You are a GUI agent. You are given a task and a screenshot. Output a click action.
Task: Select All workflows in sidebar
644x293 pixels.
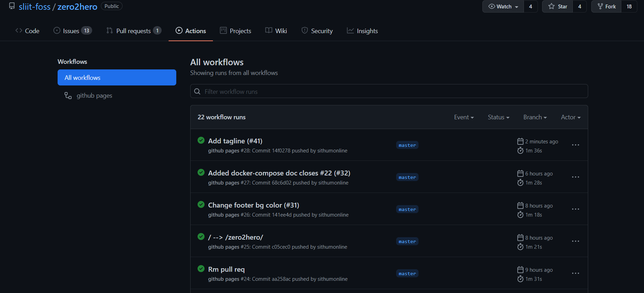point(117,77)
